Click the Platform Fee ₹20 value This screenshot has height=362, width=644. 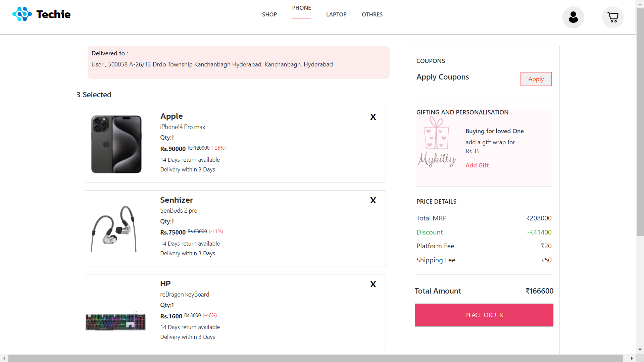click(546, 246)
